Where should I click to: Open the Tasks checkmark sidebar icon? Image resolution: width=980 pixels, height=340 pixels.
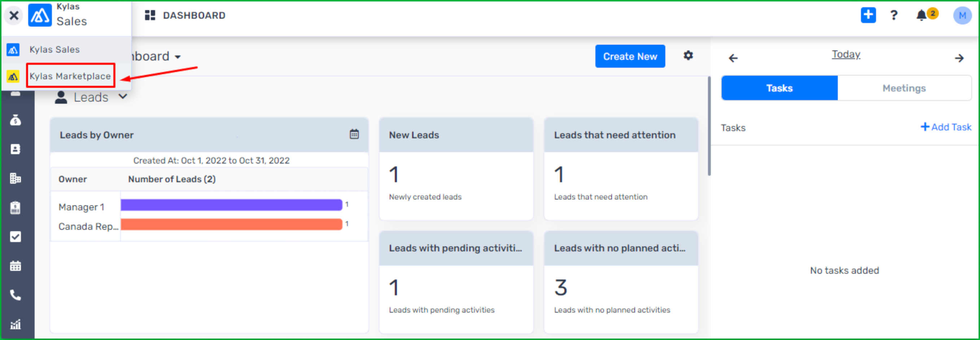[15, 237]
